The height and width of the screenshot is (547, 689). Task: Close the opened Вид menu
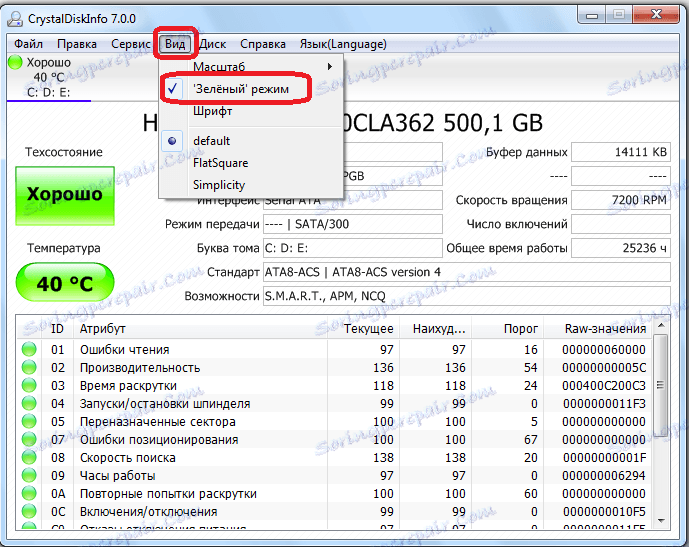[175, 44]
